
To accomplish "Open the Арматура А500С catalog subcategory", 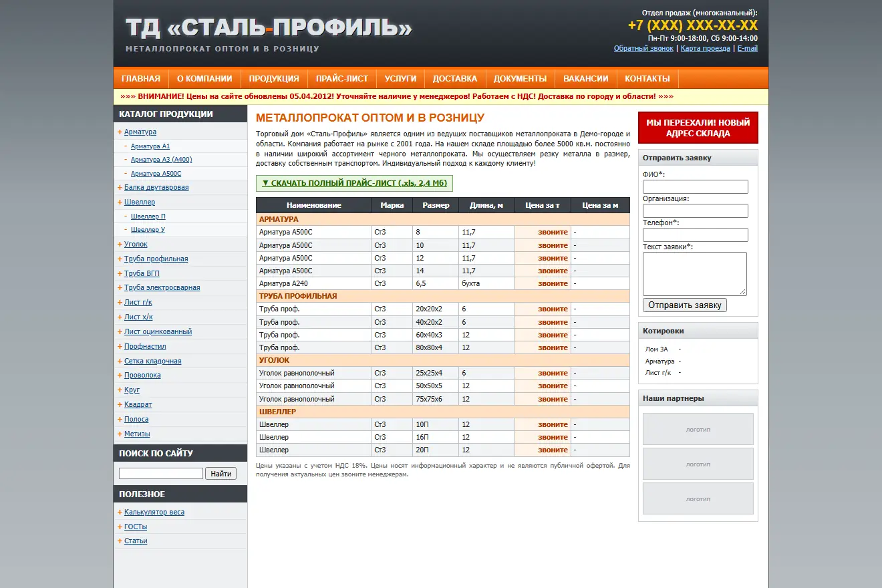I will pos(156,174).
